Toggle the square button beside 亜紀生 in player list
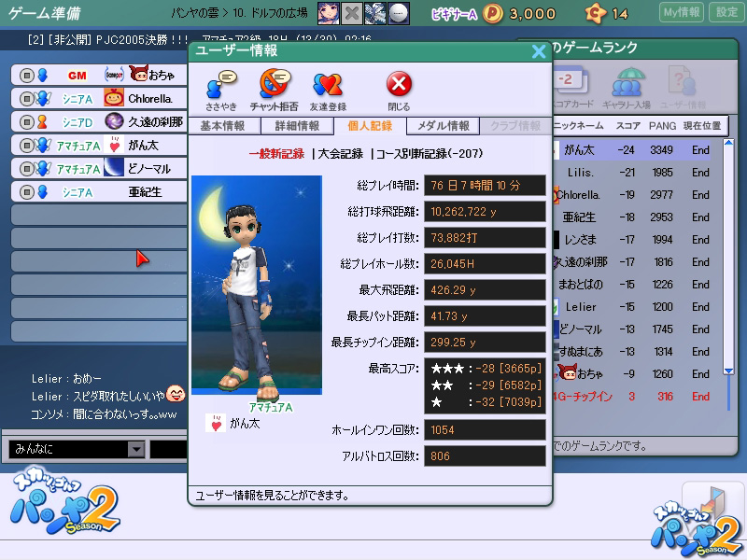The height and width of the screenshot is (560, 747). 27,192
